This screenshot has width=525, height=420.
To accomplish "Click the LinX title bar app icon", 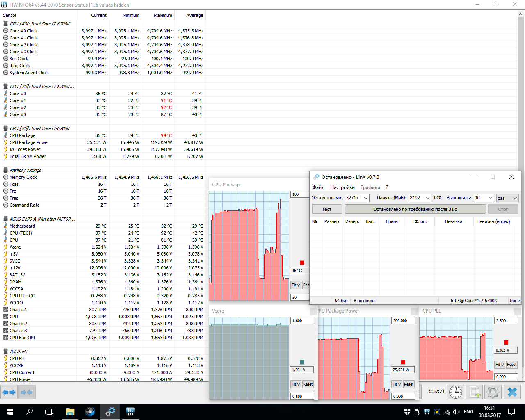I will (316, 177).
